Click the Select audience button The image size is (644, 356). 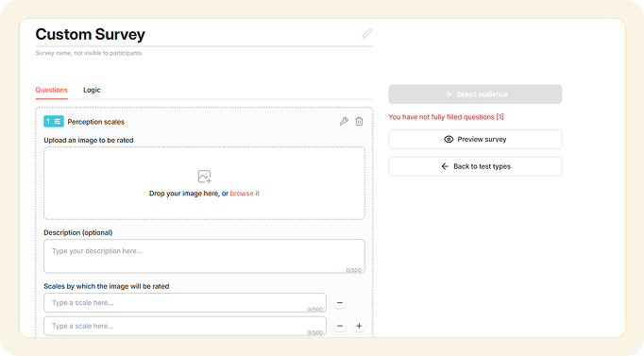point(475,94)
